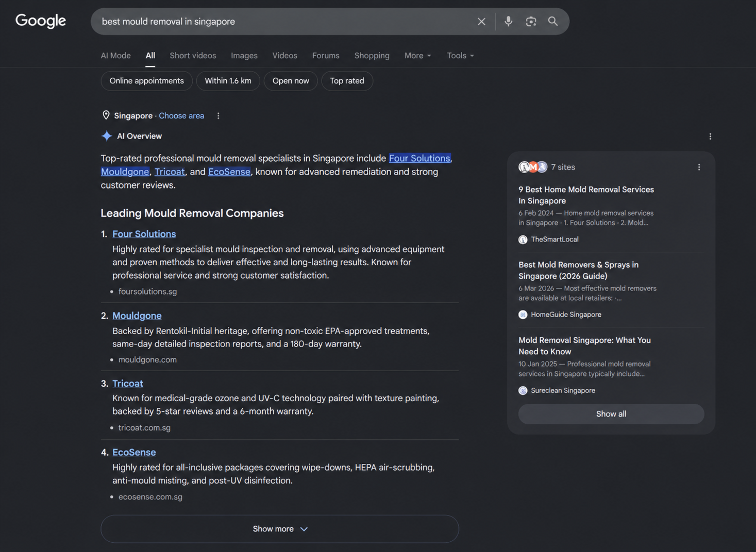Click the AI Overview sparkle icon
Screen dimensions: 756x552
tap(107, 136)
